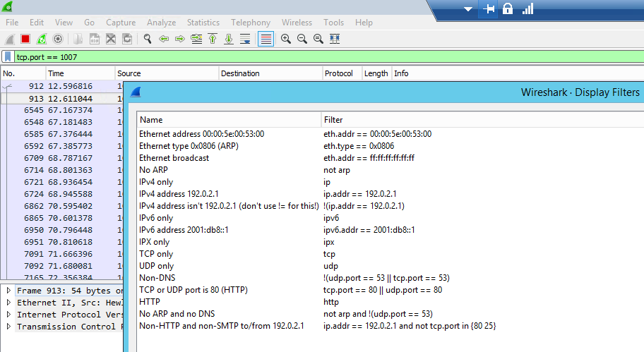Click signal strength icon in connection bar
This screenshot has width=644, height=352.
pyautogui.click(x=527, y=8)
